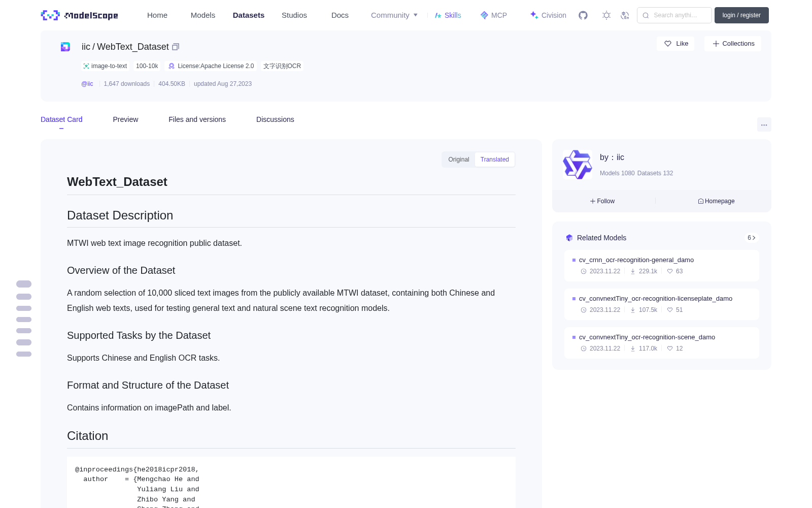Click the Apache License 2.0 tag
Image resolution: width=812 pixels, height=508 pixels.
(x=211, y=66)
